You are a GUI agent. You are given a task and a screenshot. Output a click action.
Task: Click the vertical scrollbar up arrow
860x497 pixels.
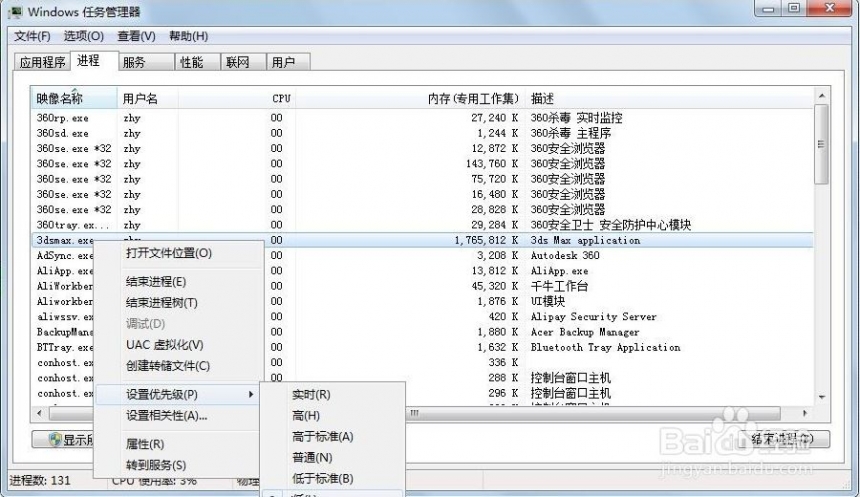click(822, 96)
